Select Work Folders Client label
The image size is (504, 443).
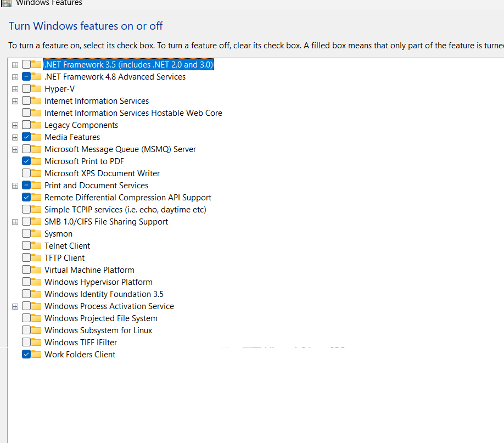pyautogui.click(x=80, y=355)
